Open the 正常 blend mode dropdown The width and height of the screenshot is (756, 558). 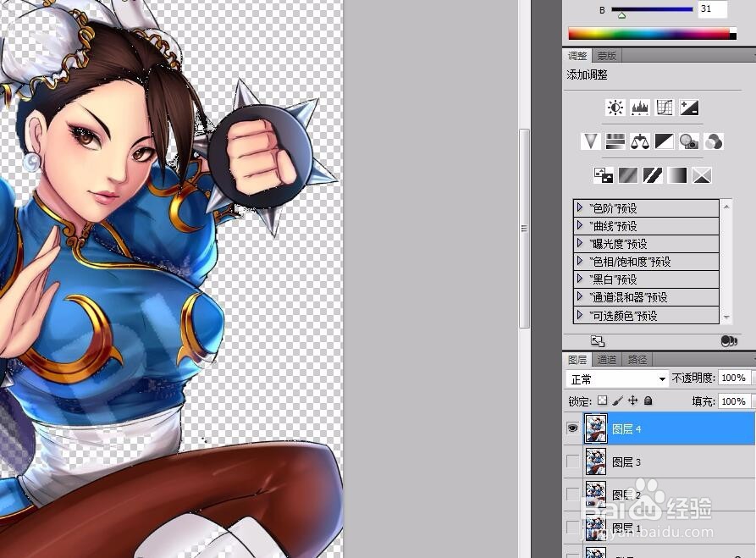tap(617, 379)
